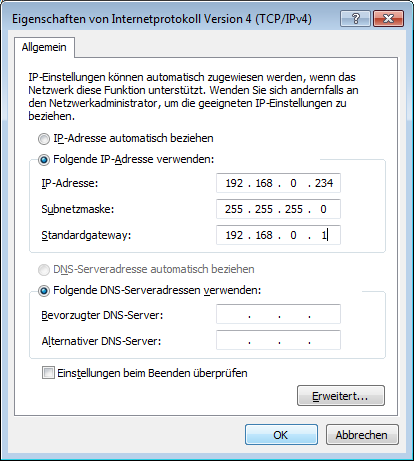The image size is (414, 461).
Task: Click the Standardgateway input field
Action: (x=278, y=235)
